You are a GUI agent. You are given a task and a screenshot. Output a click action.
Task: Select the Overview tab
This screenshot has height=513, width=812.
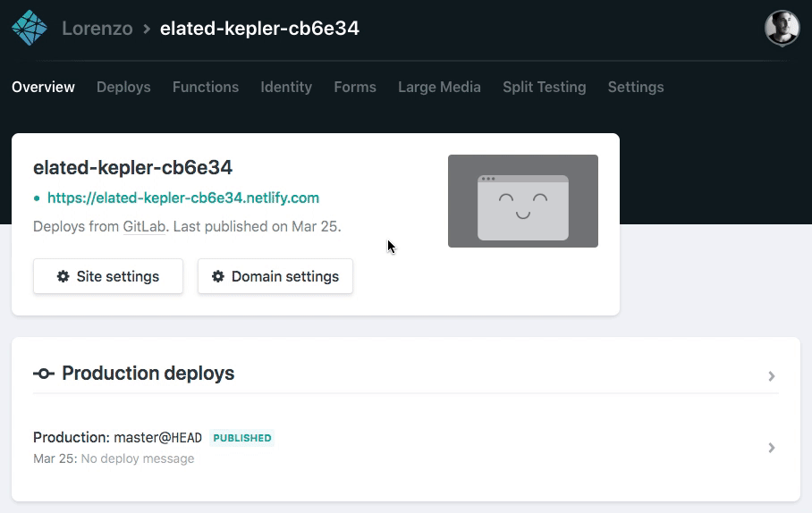coord(43,87)
